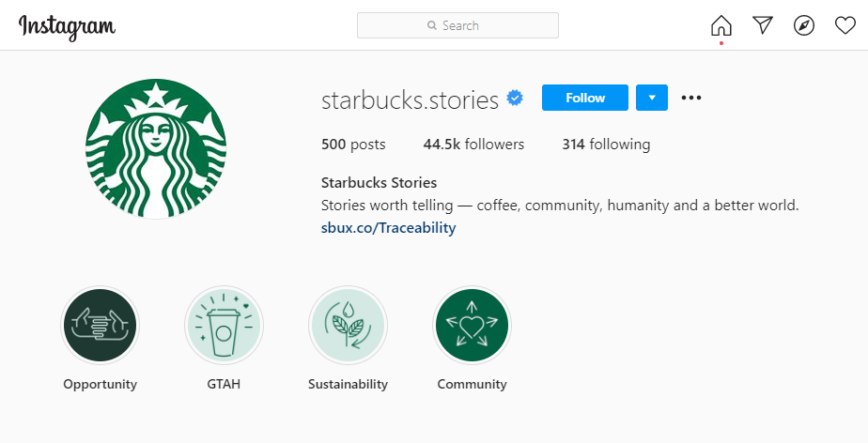The width and height of the screenshot is (868, 443).
Task: View the Sustainability highlight
Action: click(349, 325)
